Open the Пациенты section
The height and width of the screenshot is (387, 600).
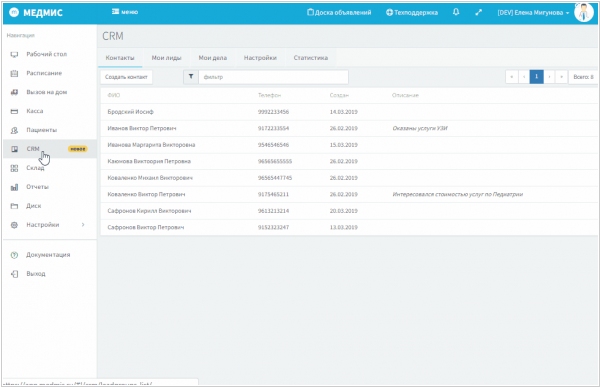pyautogui.click(x=41, y=130)
